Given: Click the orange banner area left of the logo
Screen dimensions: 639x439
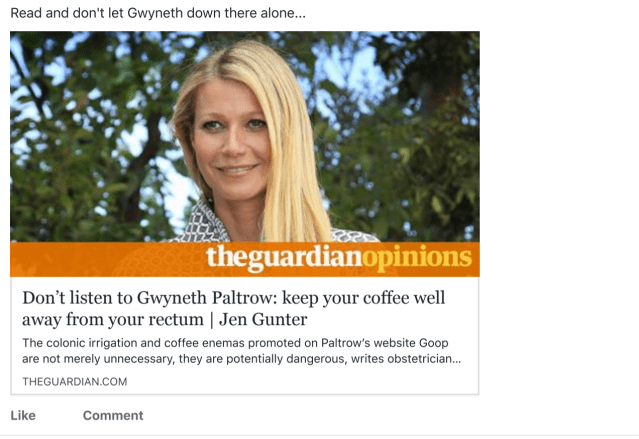Looking at the screenshot, I should [106, 259].
